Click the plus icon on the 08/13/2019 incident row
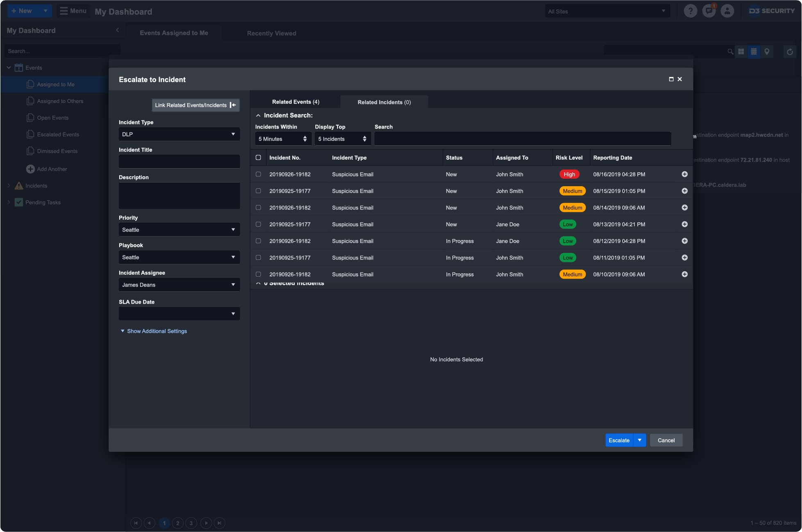Viewport: 802px width, 532px height. (x=684, y=224)
